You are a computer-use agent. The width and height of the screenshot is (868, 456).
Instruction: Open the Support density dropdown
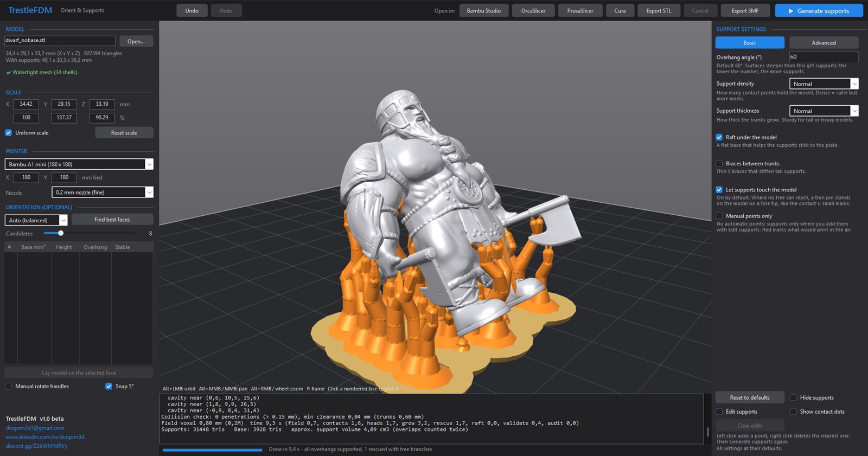coord(824,84)
